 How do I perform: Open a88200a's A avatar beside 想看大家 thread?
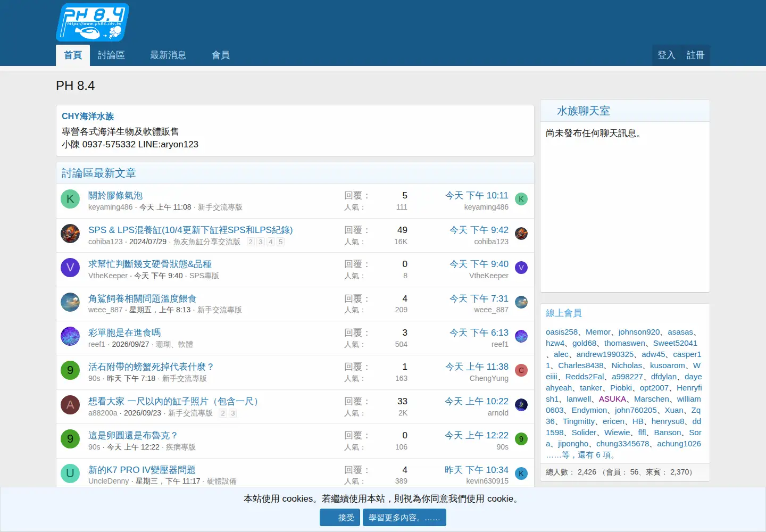[x=70, y=405]
